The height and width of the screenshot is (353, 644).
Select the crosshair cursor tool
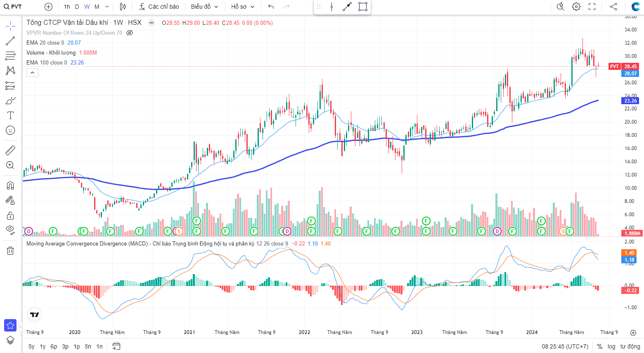click(x=10, y=26)
